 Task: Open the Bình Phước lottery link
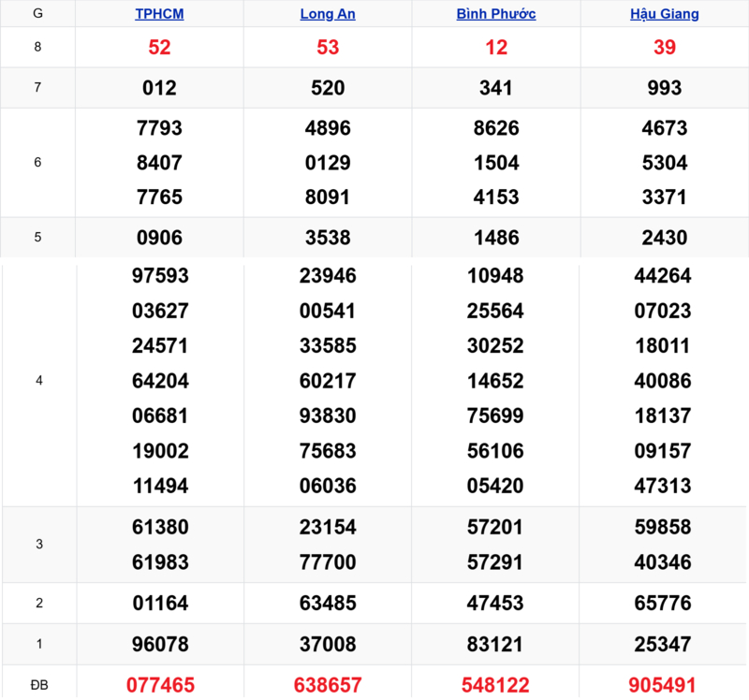[496, 14]
